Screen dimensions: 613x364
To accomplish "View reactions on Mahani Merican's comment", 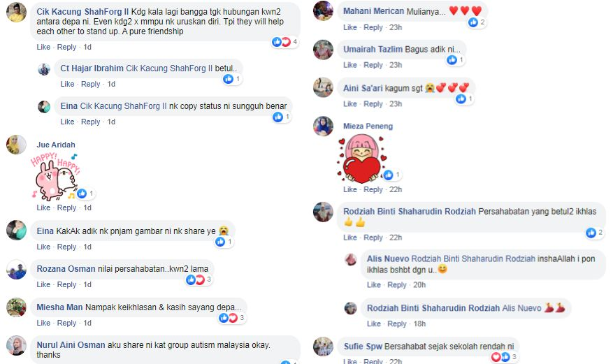I will point(477,22).
